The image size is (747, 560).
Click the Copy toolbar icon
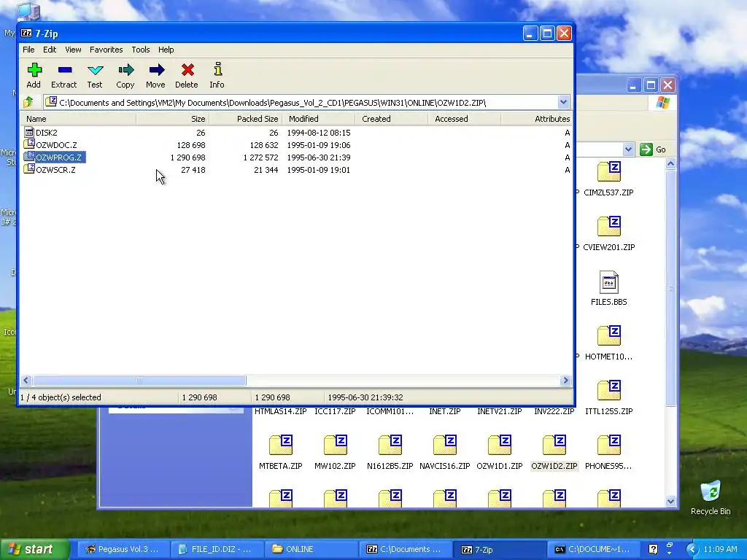pos(125,70)
